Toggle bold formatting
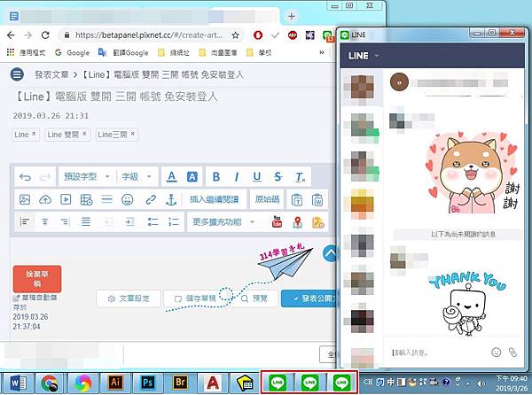Viewport: 532px width, 395px height. point(216,176)
